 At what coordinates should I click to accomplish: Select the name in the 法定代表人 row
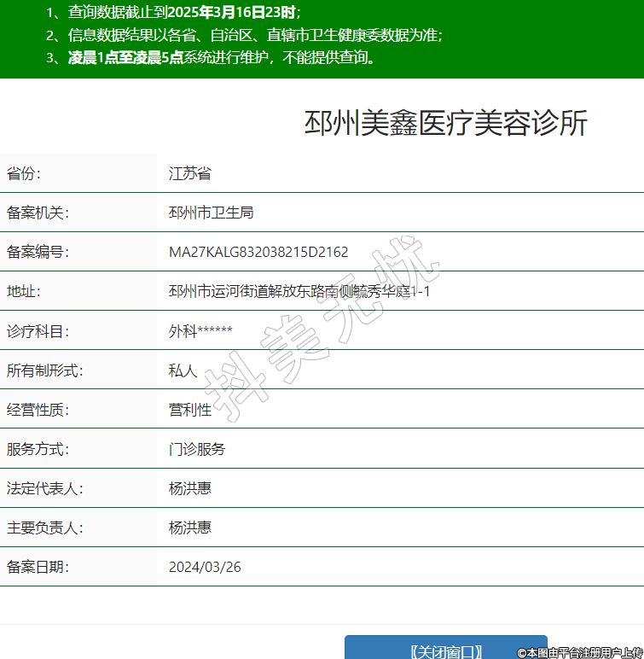click(189, 488)
